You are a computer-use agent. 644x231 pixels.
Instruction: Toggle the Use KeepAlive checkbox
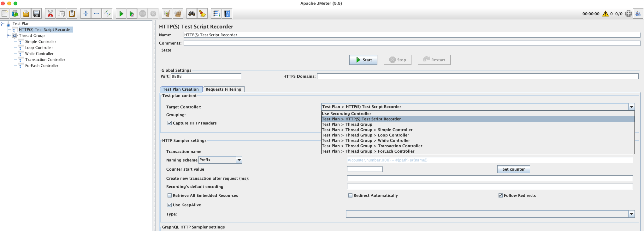click(x=169, y=205)
